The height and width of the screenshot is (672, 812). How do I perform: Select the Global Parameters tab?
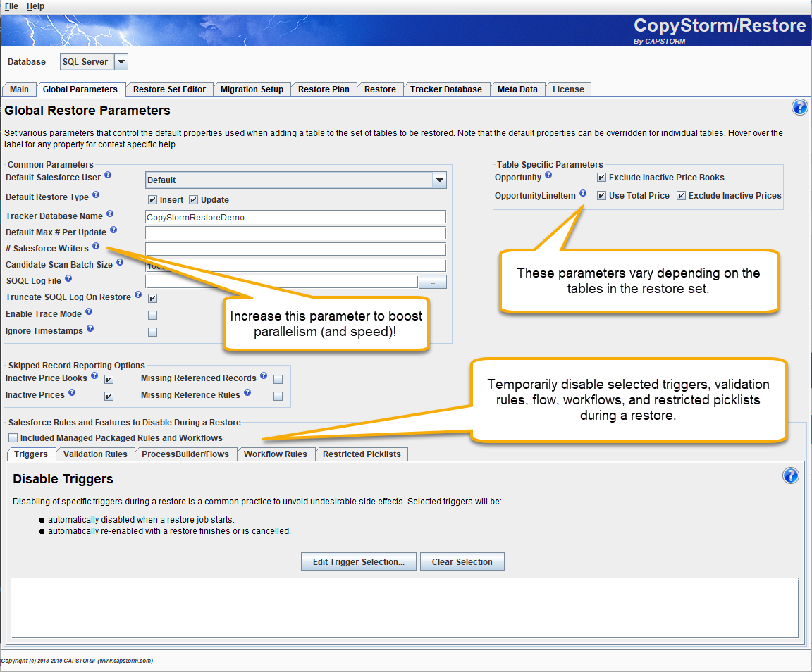click(x=80, y=89)
